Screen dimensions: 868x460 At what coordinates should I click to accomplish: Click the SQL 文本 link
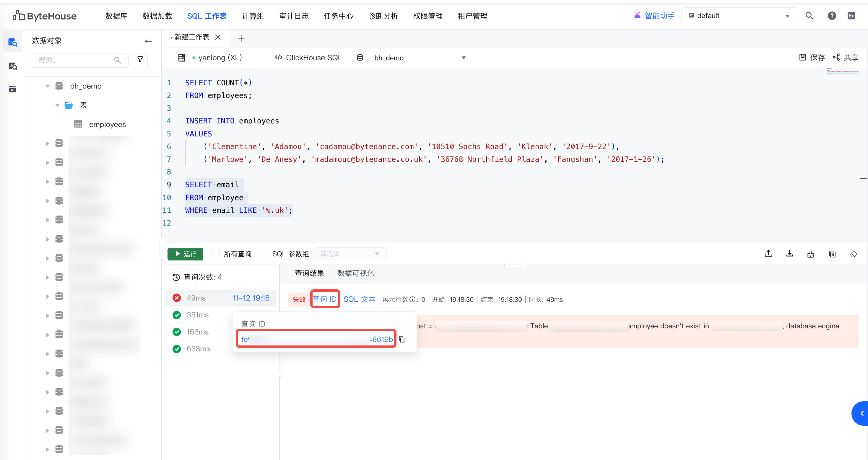point(359,299)
